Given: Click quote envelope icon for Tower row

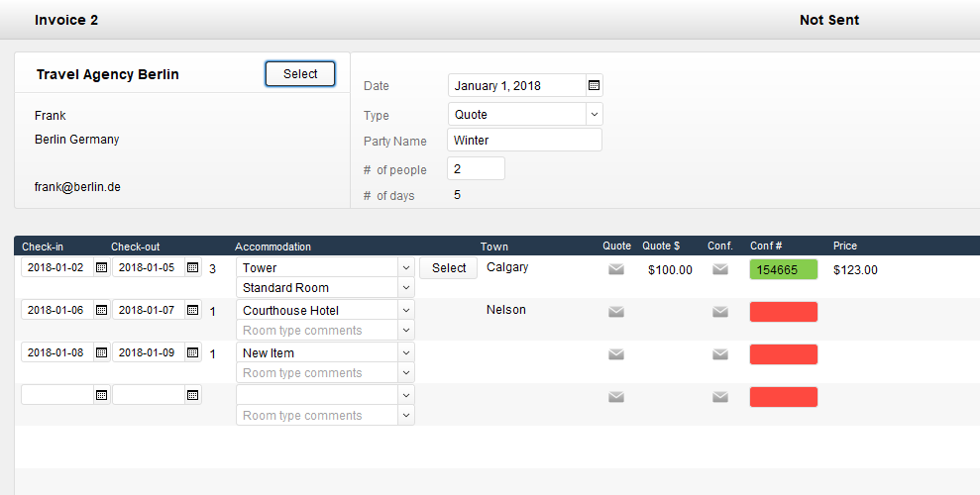Looking at the screenshot, I should [x=616, y=269].
